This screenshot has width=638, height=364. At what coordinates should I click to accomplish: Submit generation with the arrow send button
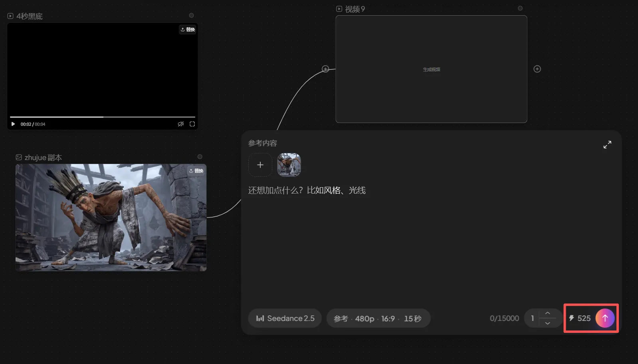click(x=605, y=318)
